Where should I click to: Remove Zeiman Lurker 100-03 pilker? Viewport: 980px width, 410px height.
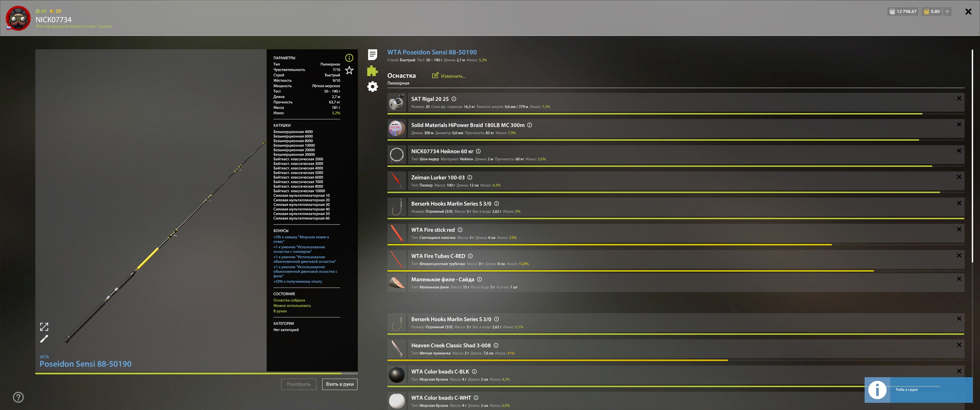pos(959,177)
